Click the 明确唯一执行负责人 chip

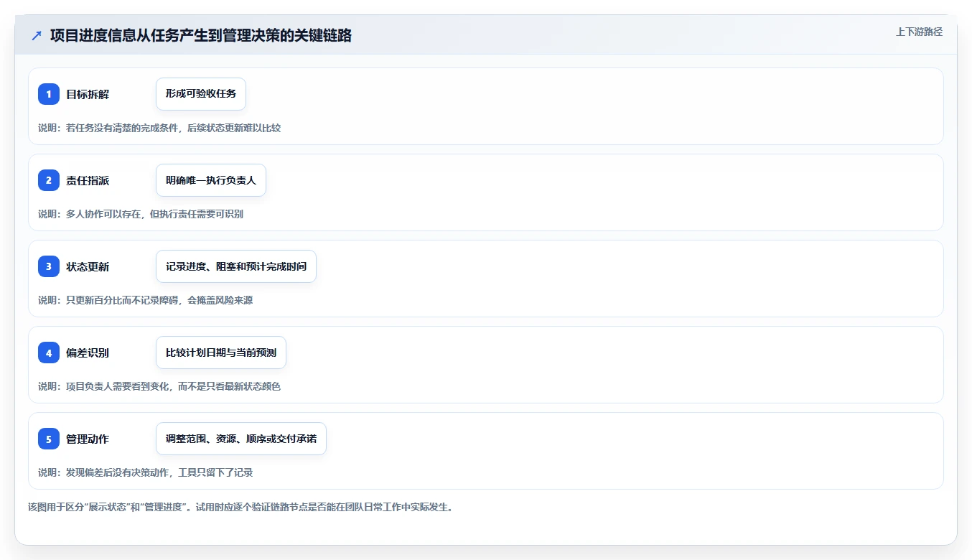211,180
